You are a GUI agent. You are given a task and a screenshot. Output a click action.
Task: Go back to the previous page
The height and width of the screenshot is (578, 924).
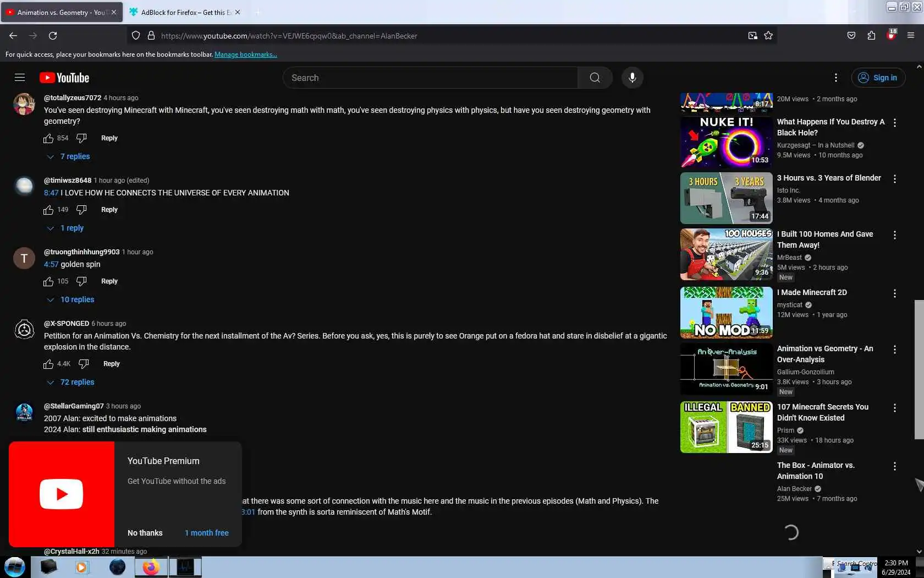click(13, 36)
